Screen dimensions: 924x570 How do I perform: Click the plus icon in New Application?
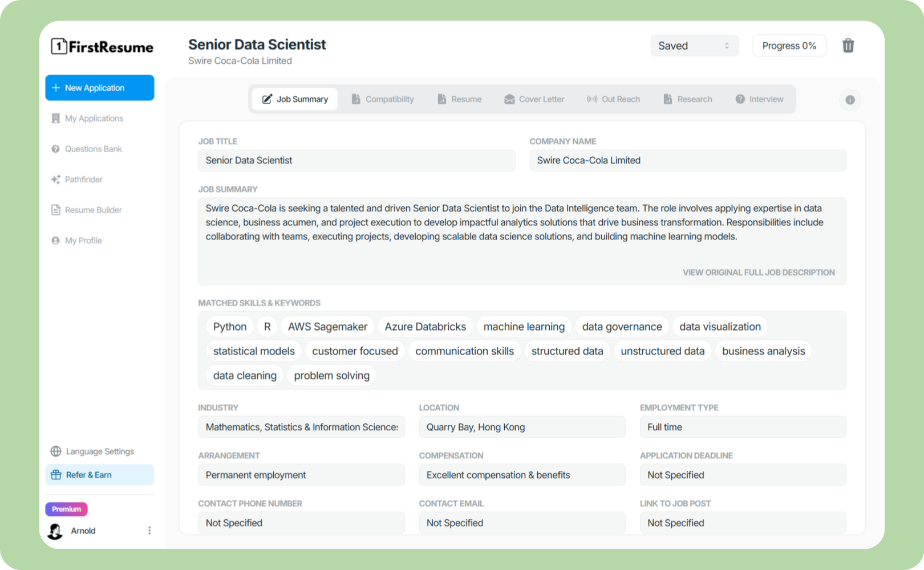(x=56, y=88)
